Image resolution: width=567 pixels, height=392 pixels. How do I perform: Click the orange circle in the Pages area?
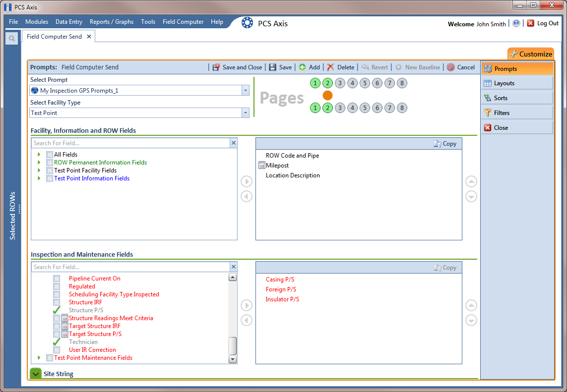[x=327, y=95]
